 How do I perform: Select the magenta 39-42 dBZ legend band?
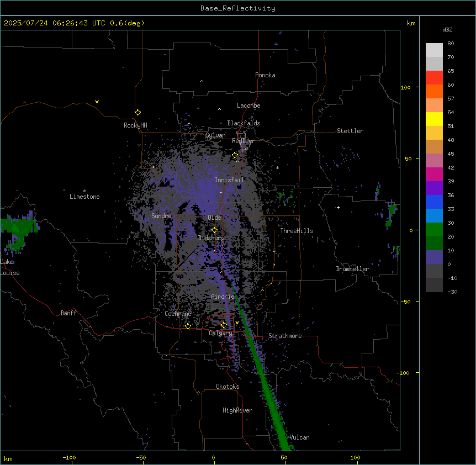pyautogui.click(x=434, y=175)
